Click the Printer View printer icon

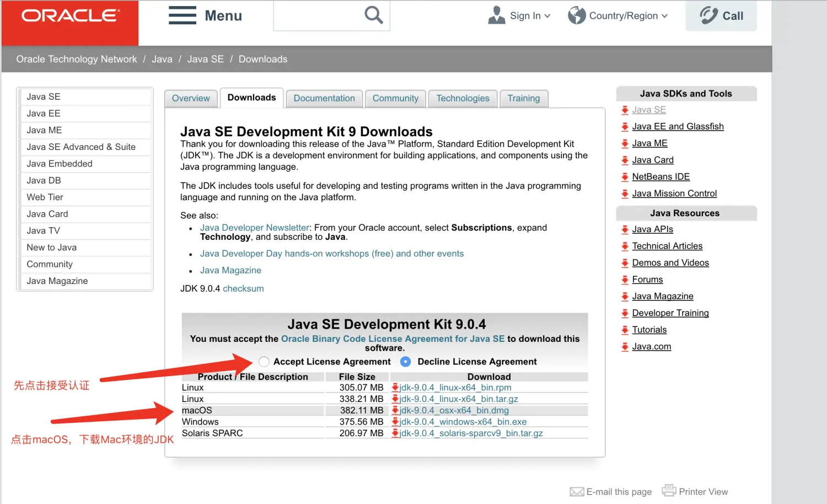[669, 490]
